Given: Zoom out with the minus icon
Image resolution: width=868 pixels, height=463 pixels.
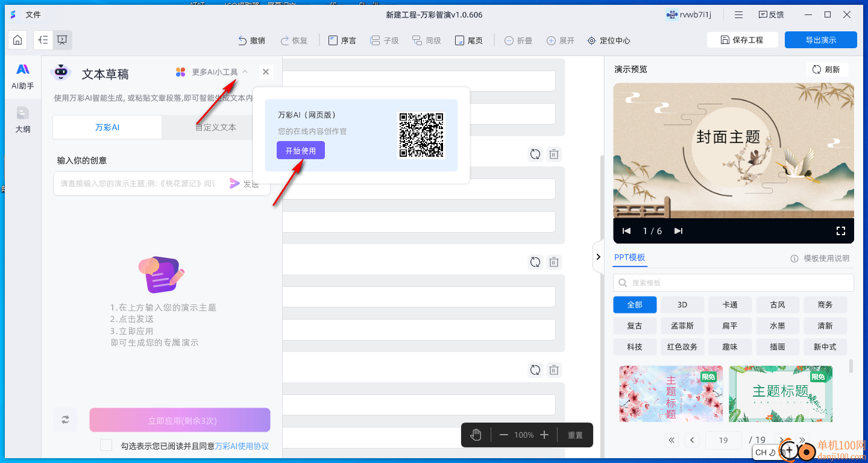Looking at the screenshot, I should point(504,435).
